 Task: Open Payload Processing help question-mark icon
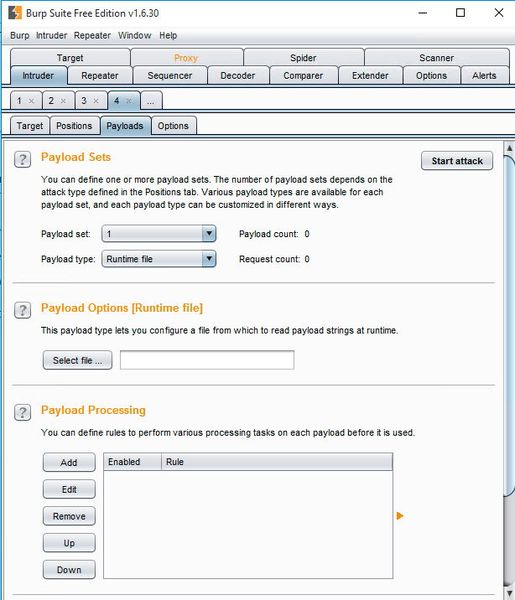tap(23, 412)
